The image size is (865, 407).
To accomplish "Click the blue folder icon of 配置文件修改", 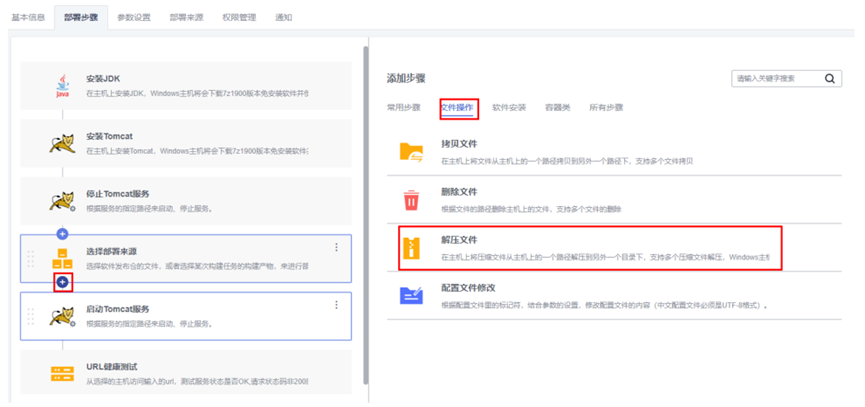I will 411,295.
